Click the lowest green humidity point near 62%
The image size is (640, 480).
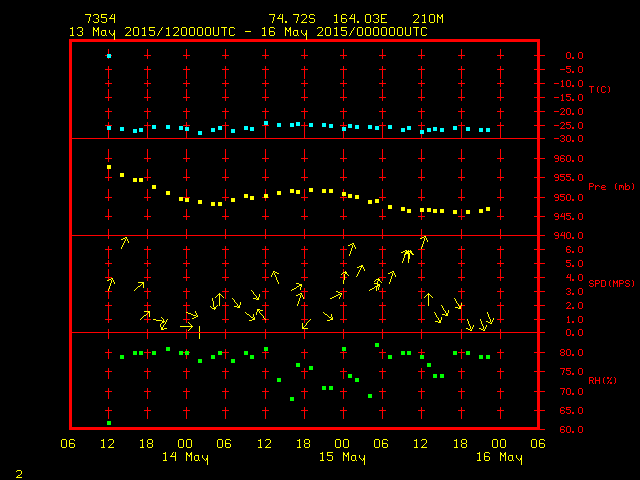pos(109,423)
